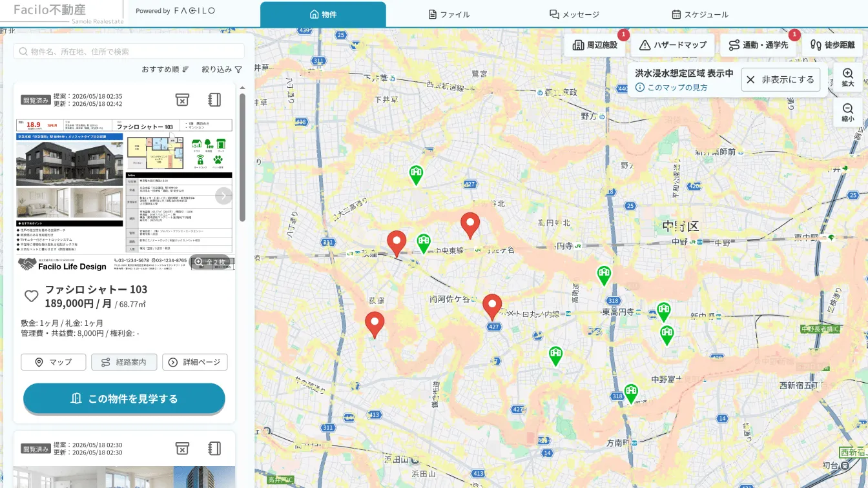Click the property list vertical scrollbar
The height and width of the screenshot is (488, 868).
[242, 158]
